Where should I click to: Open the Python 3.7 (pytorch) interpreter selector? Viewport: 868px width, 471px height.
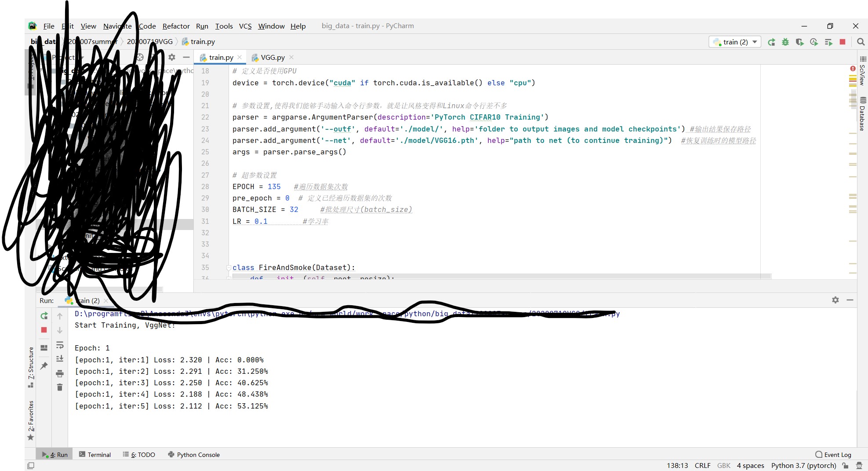pos(803,465)
